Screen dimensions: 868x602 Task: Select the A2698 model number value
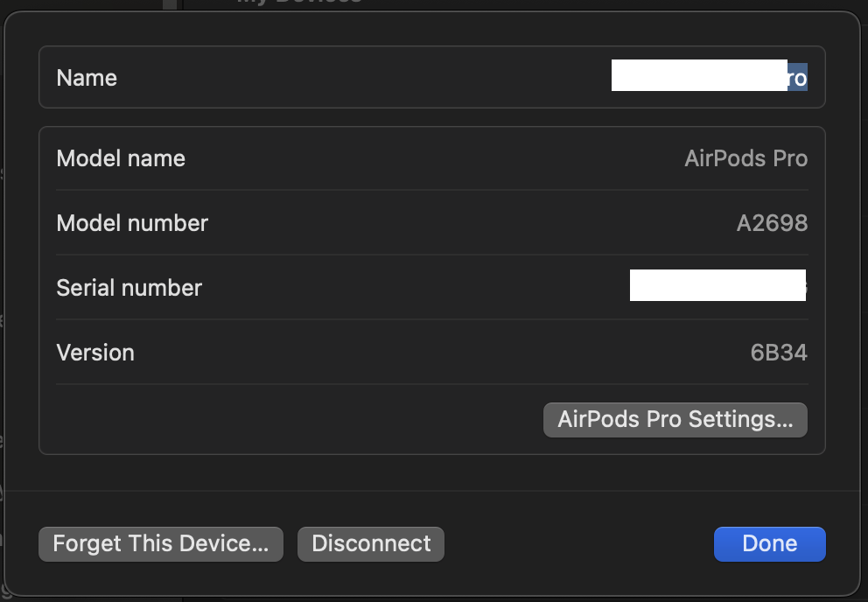click(x=772, y=223)
